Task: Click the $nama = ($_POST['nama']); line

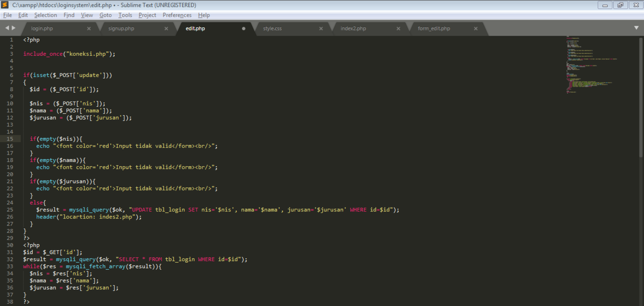Action: coord(71,111)
